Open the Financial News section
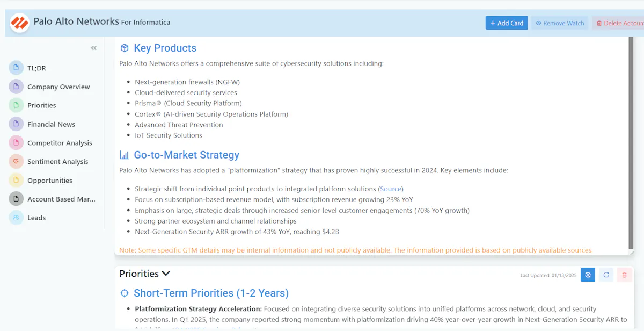This screenshot has width=644, height=331. pos(51,124)
